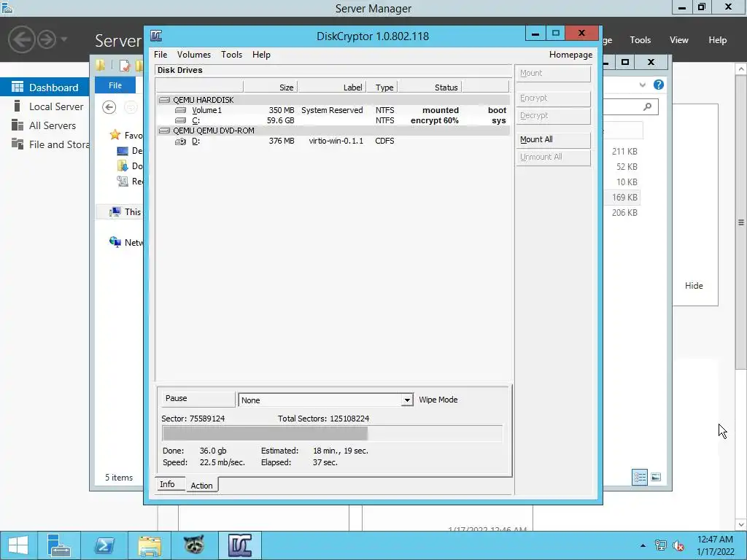Open All Servers in Server Manager

pyautogui.click(x=44, y=125)
